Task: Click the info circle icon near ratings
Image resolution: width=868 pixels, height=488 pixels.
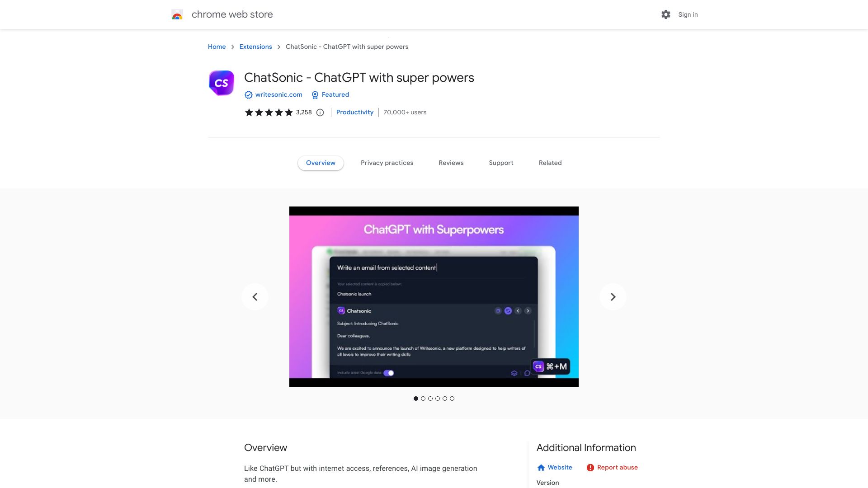Action: click(320, 112)
